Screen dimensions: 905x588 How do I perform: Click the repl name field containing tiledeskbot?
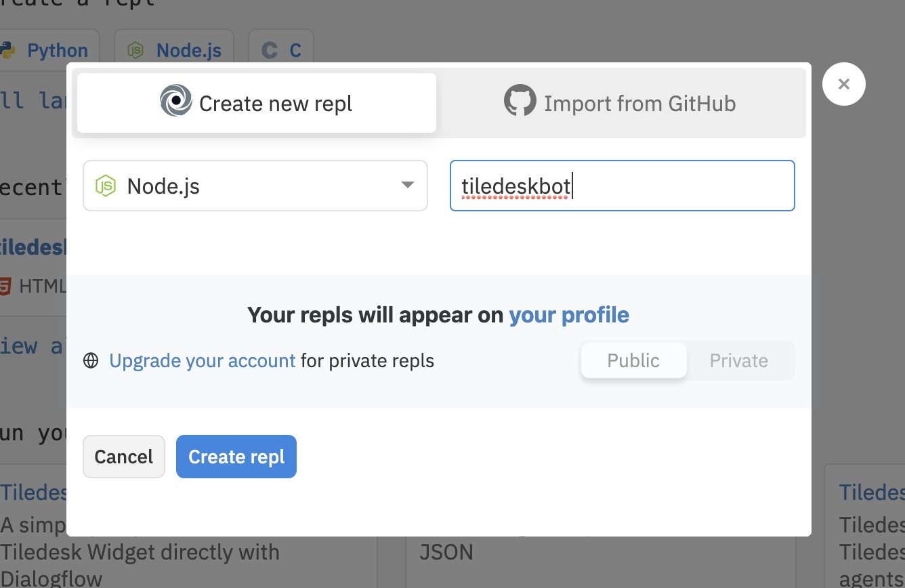coord(622,186)
